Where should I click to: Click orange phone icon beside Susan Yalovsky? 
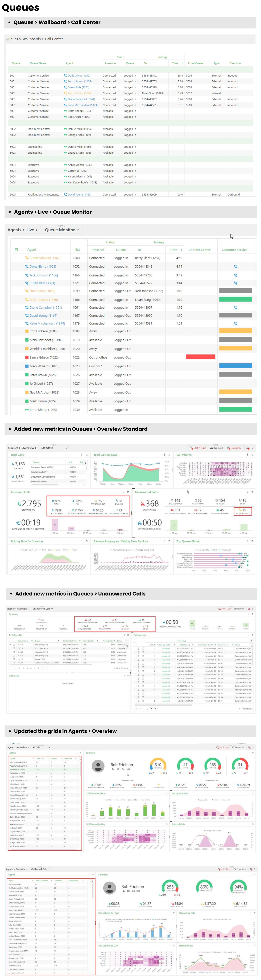pos(27,258)
